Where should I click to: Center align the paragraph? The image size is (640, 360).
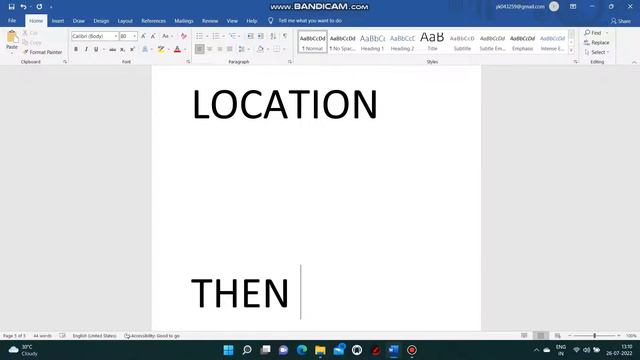[209, 49]
